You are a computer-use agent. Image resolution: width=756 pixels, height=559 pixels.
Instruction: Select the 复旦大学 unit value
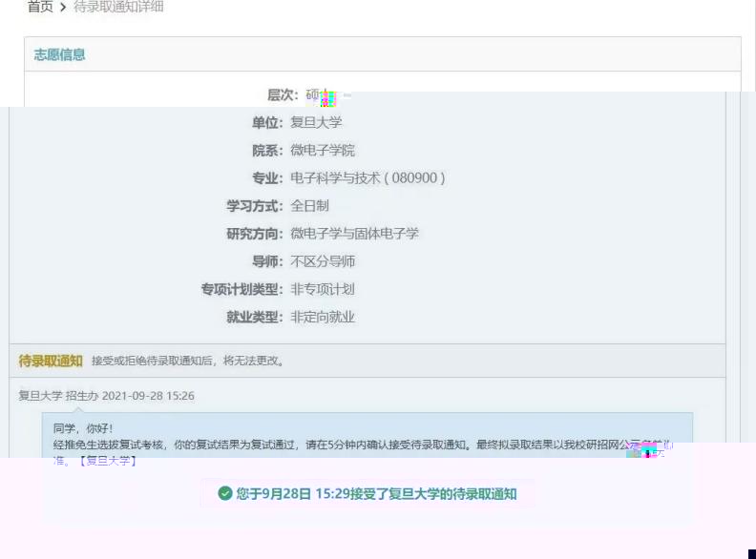point(316,122)
